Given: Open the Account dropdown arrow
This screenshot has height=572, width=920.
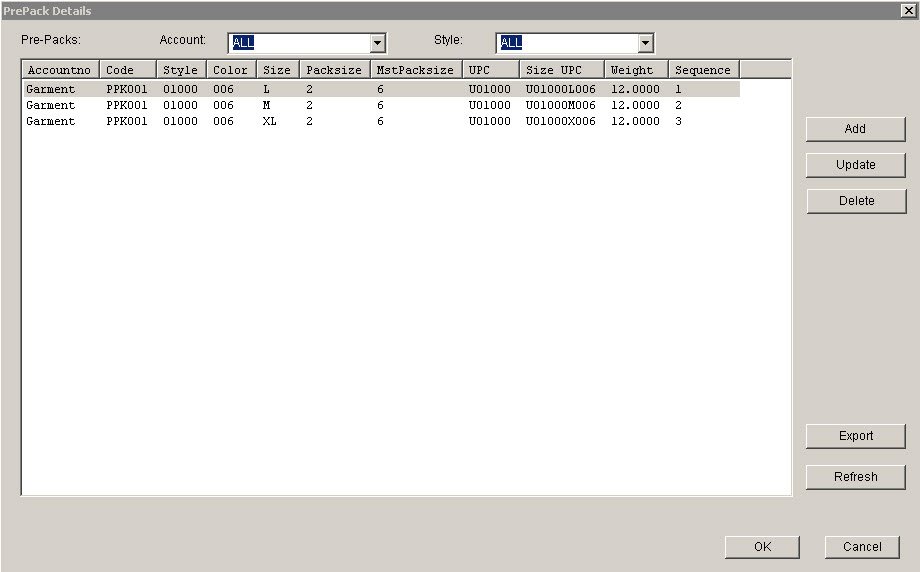Looking at the screenshot, I should (377, 43).
